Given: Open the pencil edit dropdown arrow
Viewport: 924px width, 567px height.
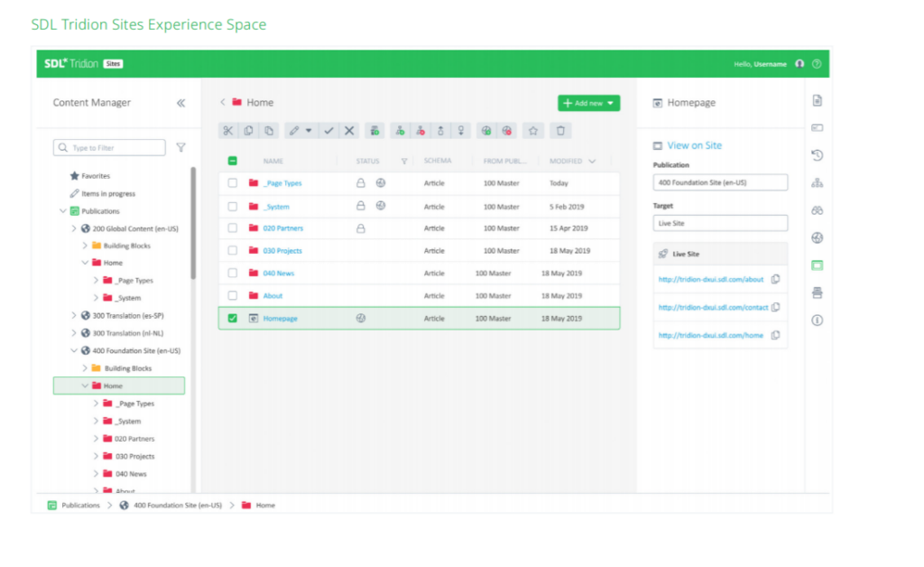Looking at the screenshot, I should coord(309,131).
